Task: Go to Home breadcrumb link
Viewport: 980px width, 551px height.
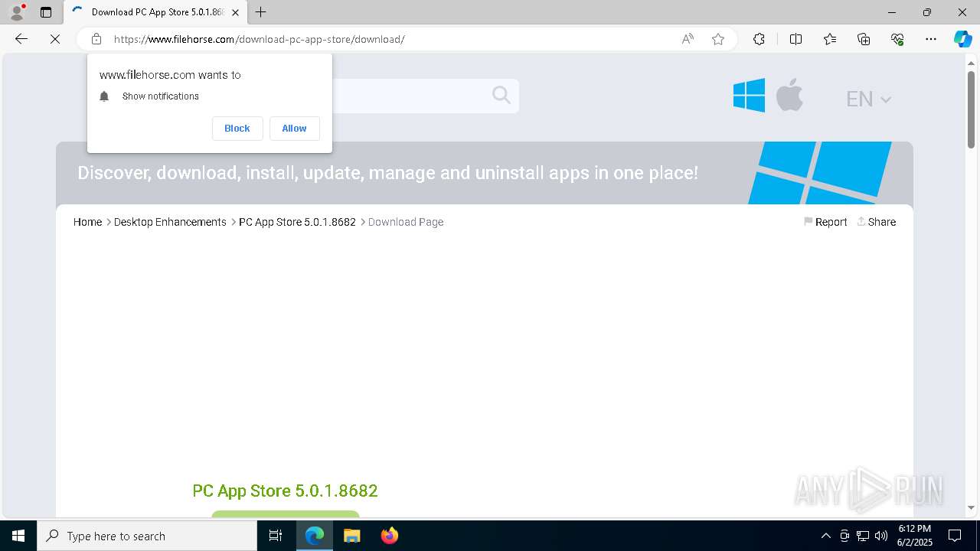Action: [87, 222]
